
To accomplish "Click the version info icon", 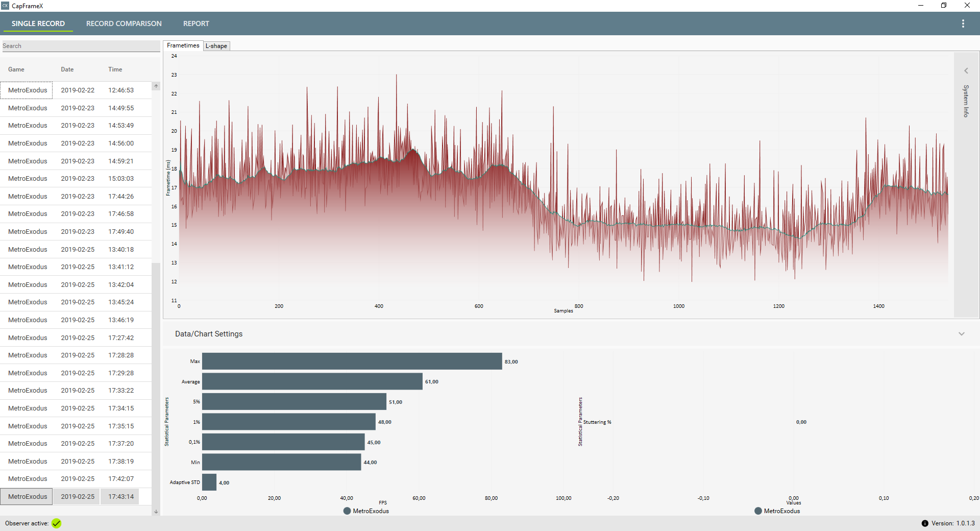I will click(x=925, y=523).
